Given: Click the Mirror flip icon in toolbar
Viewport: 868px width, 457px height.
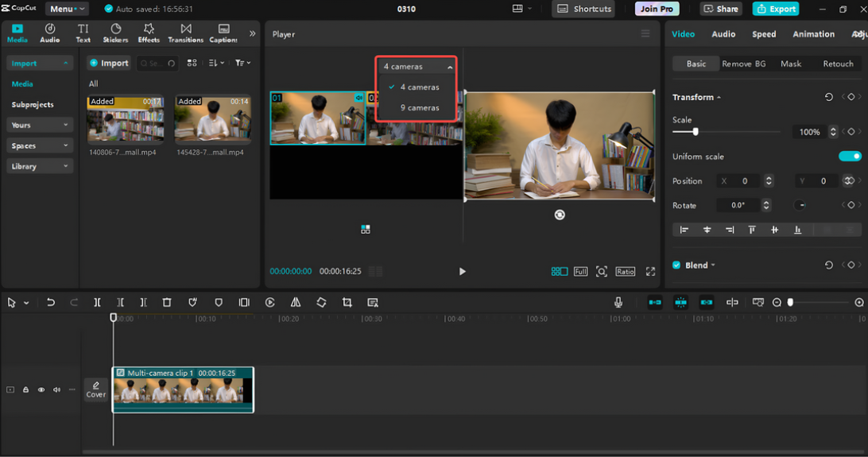Looking at the screenshot, I should [296, 303].
